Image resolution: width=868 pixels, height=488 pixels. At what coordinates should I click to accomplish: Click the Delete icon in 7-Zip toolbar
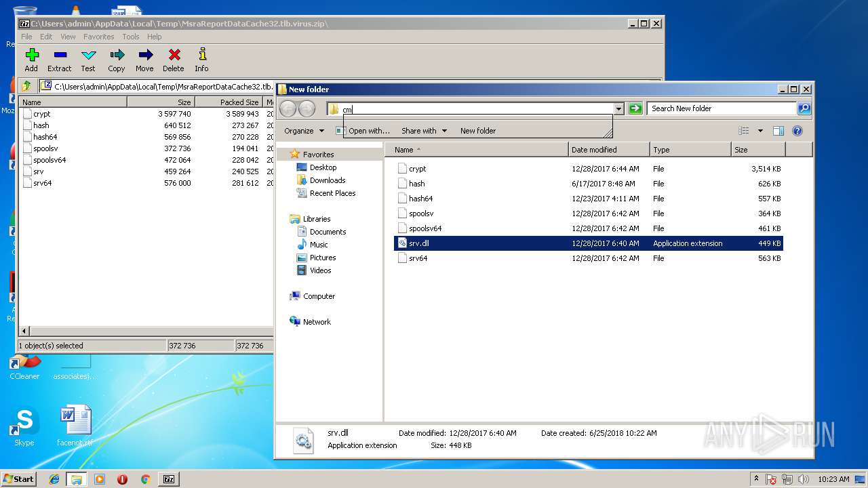click(174, 60)
